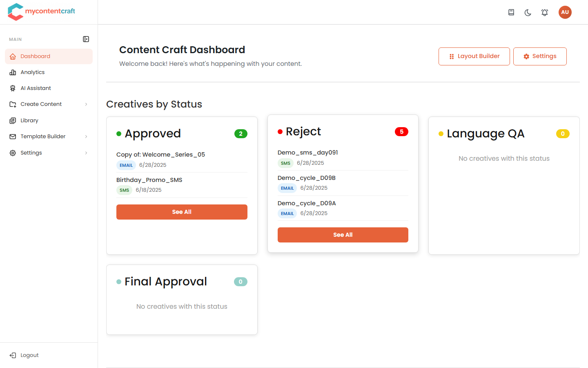Click the Final Approval count badge
This screenshot has height=368, width=588.
click(241, 282)
